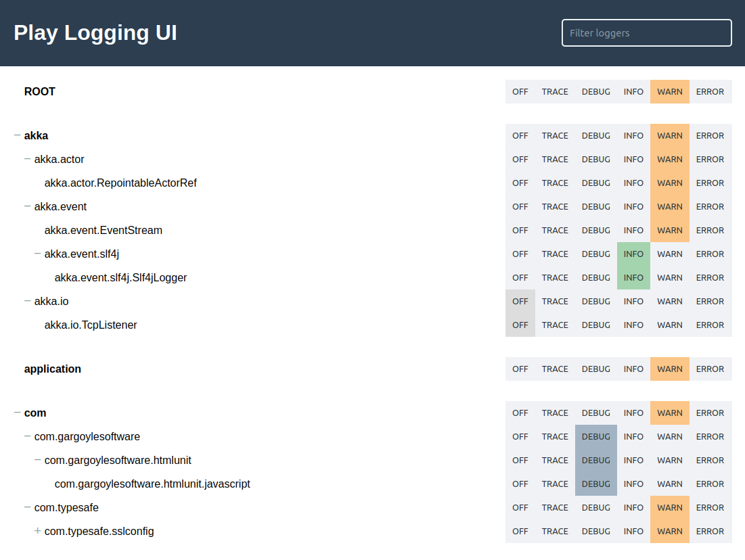This screenshot has width=745, height=560.
Task: Collapse the akka.actor node
Action: click(28, 159)
